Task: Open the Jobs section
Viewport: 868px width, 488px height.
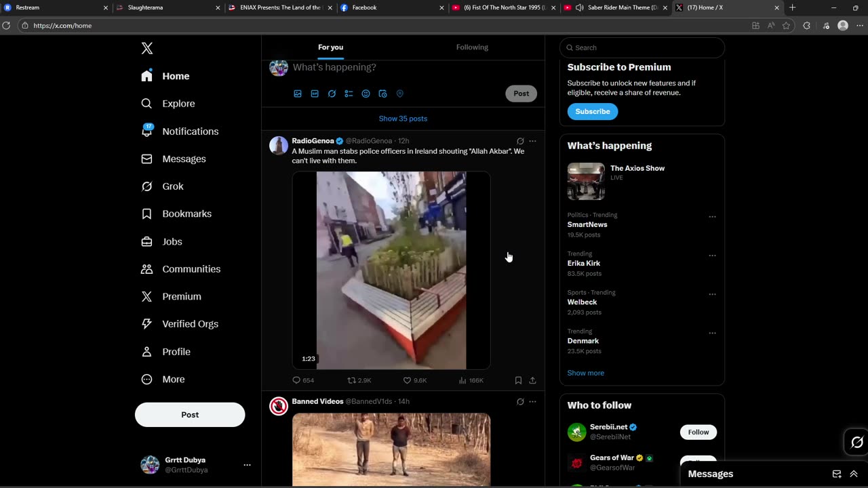Action: click(x=161, y=241)
